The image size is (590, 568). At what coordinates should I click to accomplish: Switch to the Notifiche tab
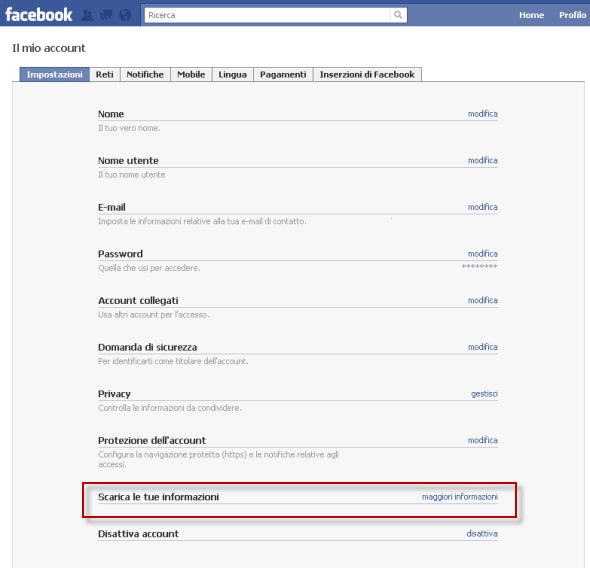145,74
